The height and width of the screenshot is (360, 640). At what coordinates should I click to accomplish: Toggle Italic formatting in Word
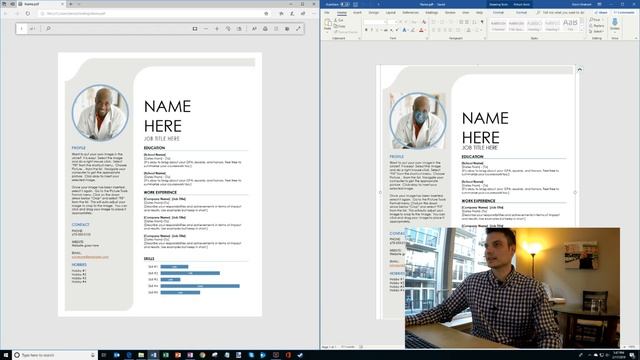(x=371, y=30)
